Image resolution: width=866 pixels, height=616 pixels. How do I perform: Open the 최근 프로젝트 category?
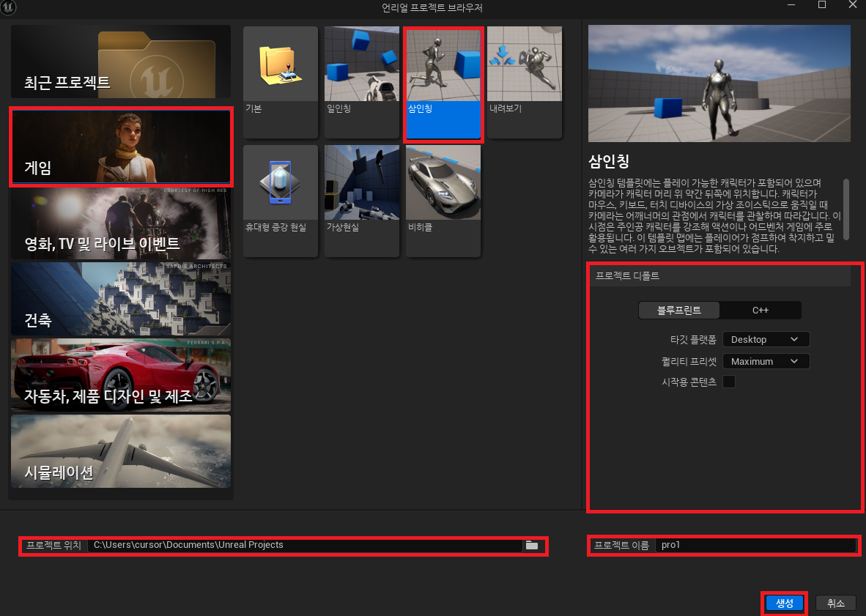pos(120,62)
